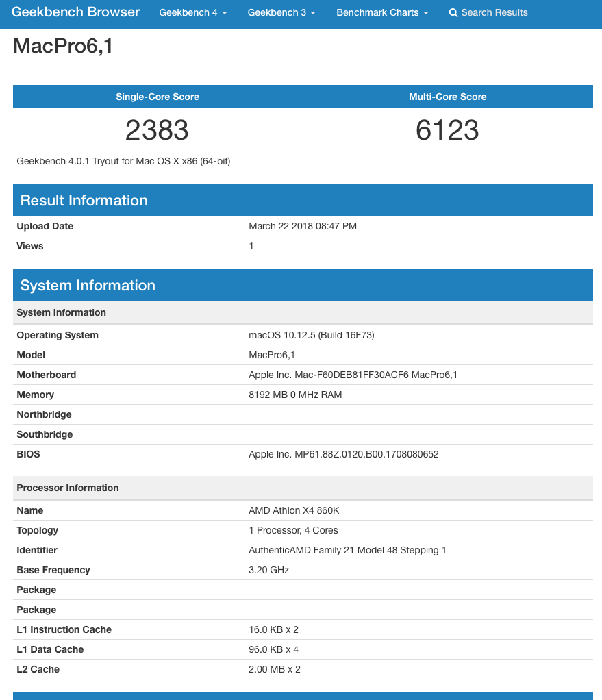Select the processor name AMD Athlon X4 860K
The height and width of the screenshot is (700, 602).
tap(294, 510)
